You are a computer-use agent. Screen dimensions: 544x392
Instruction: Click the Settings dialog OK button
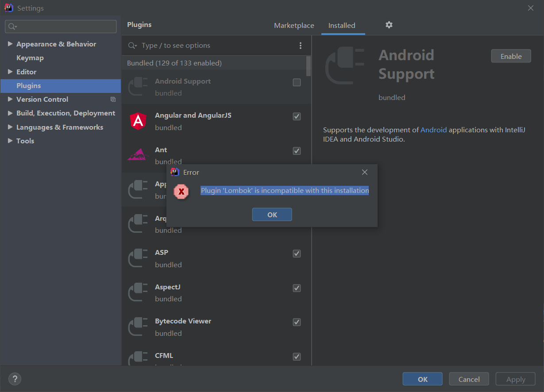point(422,379)
